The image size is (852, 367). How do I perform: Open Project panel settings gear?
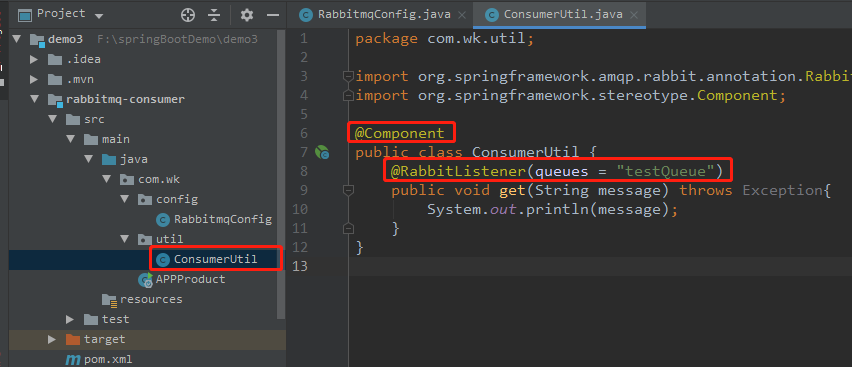[247, 15]
